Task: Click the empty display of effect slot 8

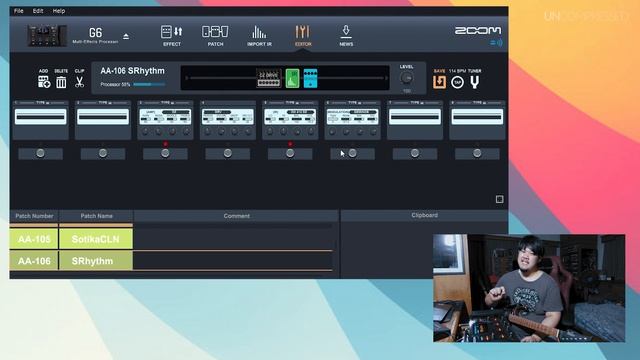Action: pyautogui.click(x=477, y=117)
